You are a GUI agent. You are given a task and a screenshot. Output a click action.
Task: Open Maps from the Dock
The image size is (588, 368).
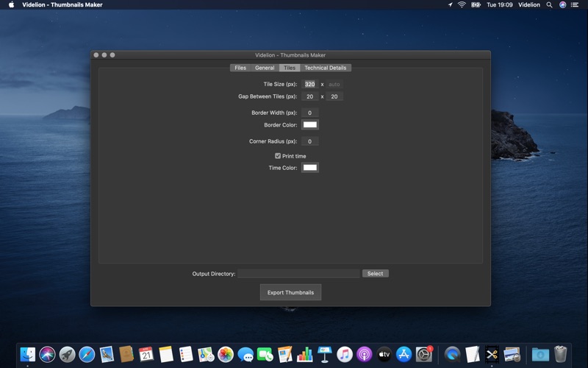pyautogui.click(x=206, y=354)
